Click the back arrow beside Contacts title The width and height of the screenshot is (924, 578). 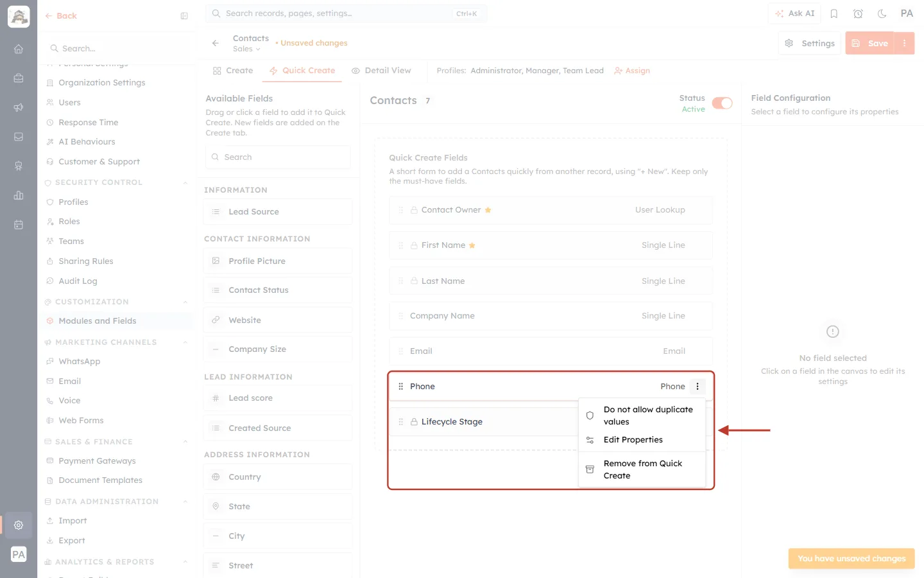pyautogui.click(x=215, y=43)
